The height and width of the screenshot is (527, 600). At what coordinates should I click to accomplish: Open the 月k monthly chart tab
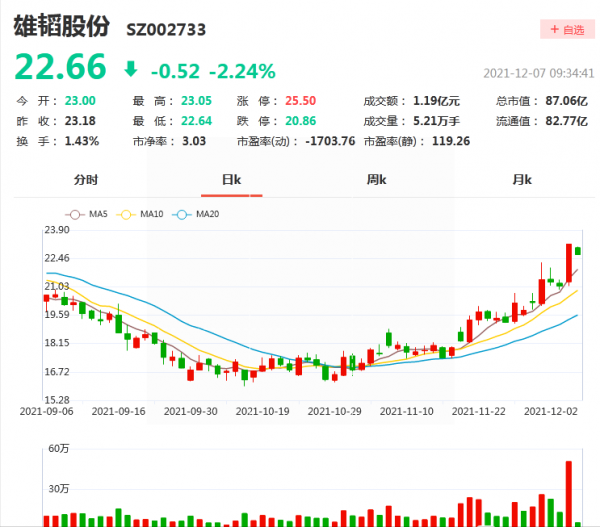522,179
